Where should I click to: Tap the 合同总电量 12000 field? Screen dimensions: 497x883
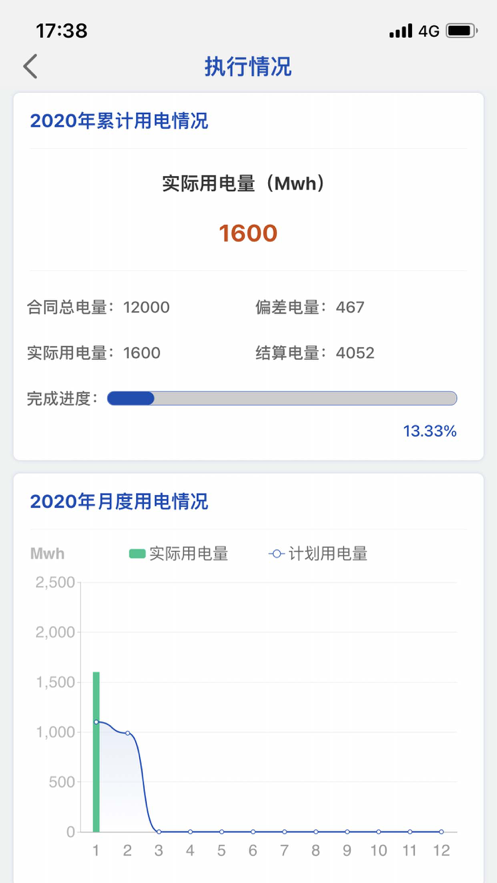(98, 307)
